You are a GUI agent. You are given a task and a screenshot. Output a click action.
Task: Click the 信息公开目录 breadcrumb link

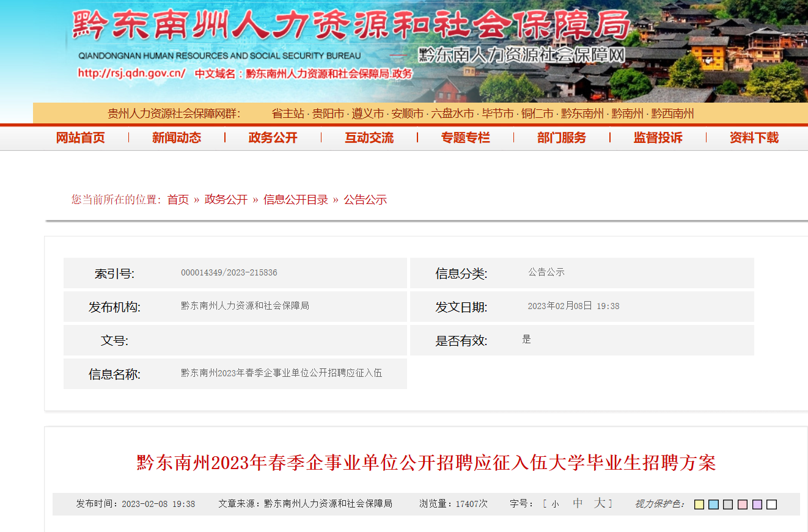(296, 200)
